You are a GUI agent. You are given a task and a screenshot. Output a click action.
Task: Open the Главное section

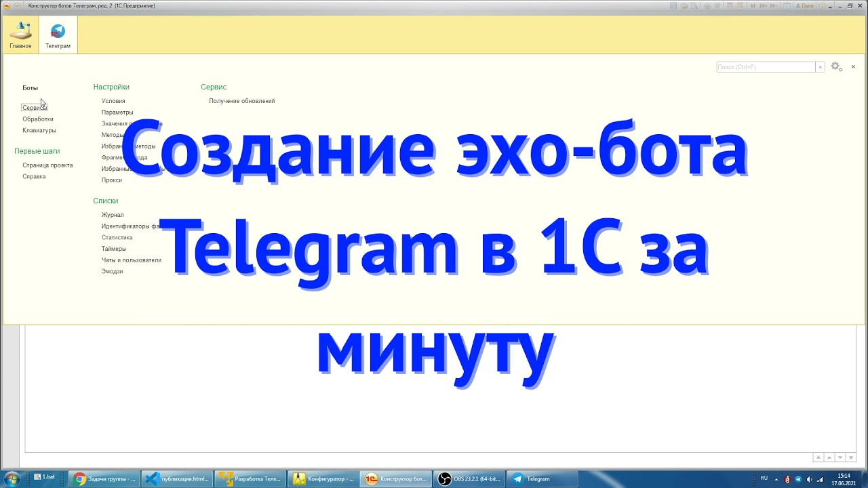20,35
